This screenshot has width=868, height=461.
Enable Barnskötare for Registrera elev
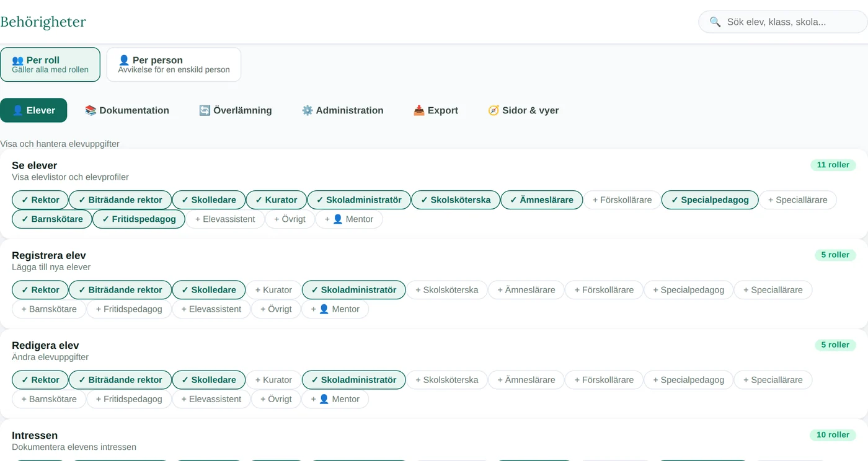tap(49, 309)
